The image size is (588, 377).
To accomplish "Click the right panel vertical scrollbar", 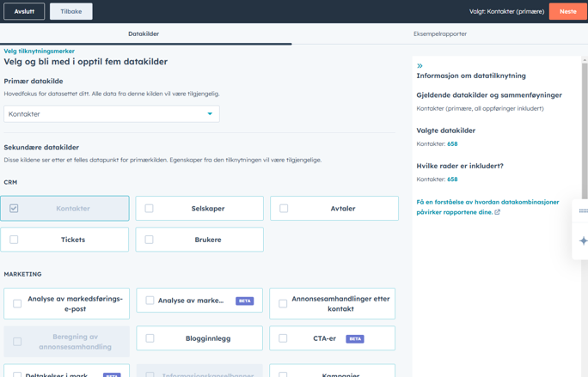I will (x=585, y=131).
